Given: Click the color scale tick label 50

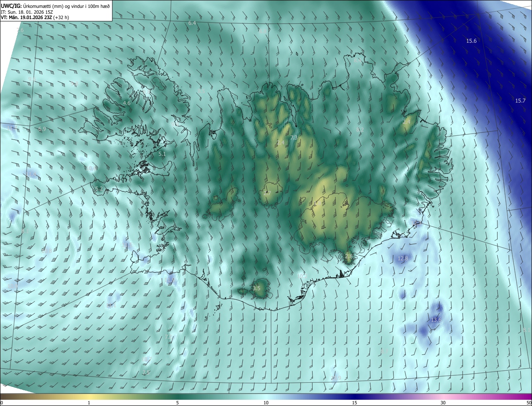Looking at the screenshot, I should click(x=529, y=403).
